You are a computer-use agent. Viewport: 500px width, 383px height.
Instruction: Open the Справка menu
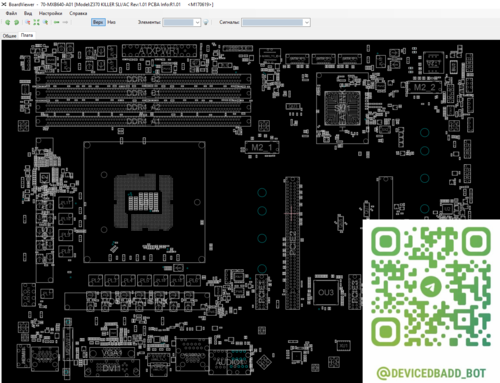tap(78, 13)
